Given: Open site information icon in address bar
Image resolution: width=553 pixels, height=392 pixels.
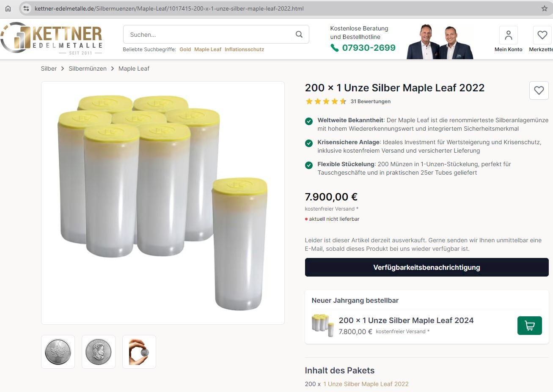Looking at the screenshot, I should tap(26, 8).
